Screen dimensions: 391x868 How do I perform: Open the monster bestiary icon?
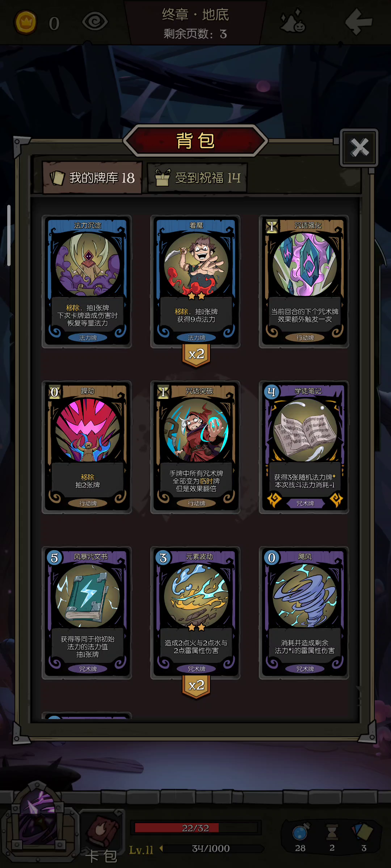coord(293,21)
